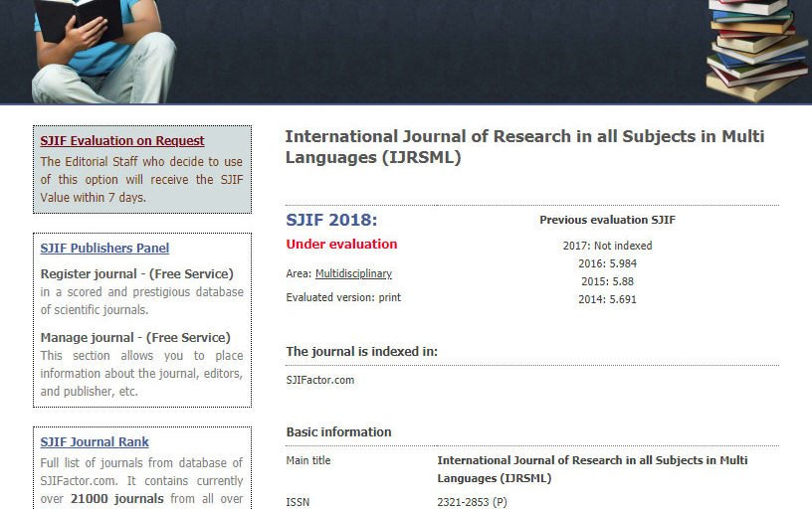The height and width of the screenshot is (509, 812).
Task: Open the SJIF Journal Rank link
Action: (x=95, y=442)
